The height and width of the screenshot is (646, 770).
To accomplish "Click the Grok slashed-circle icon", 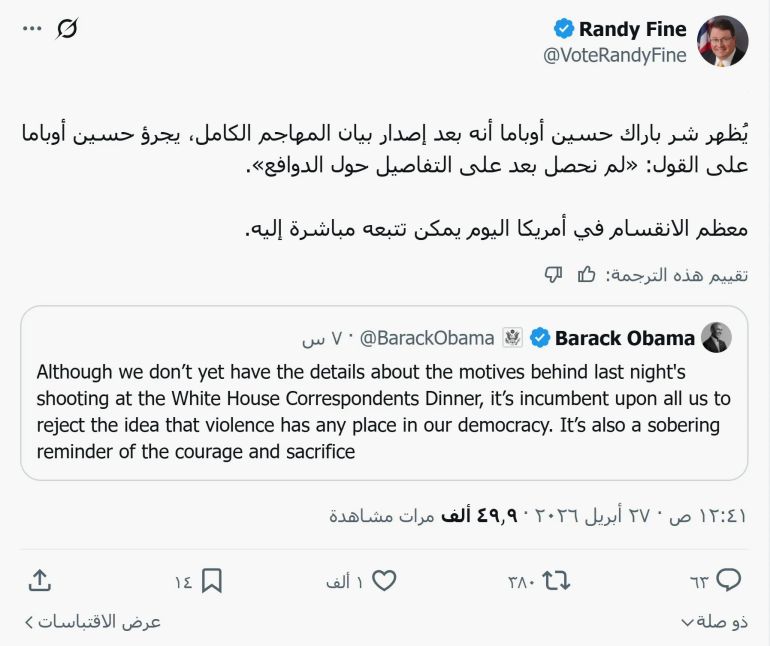I will (x=66, y=29).
